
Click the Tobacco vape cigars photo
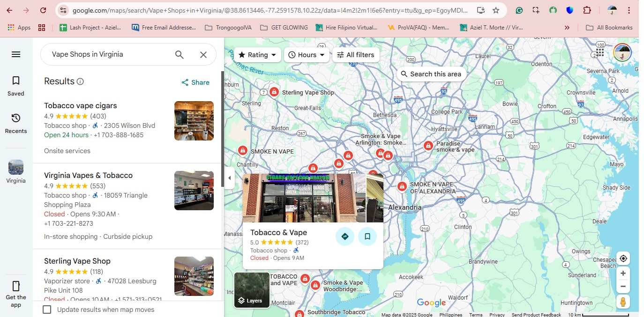click(194, 121)
